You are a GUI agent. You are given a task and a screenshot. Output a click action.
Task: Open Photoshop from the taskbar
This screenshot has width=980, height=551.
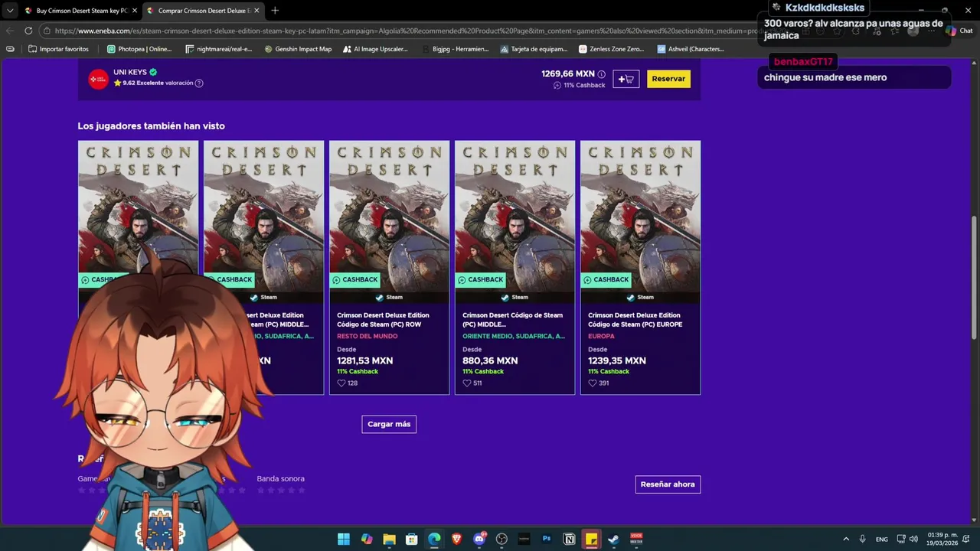(547, 539)
